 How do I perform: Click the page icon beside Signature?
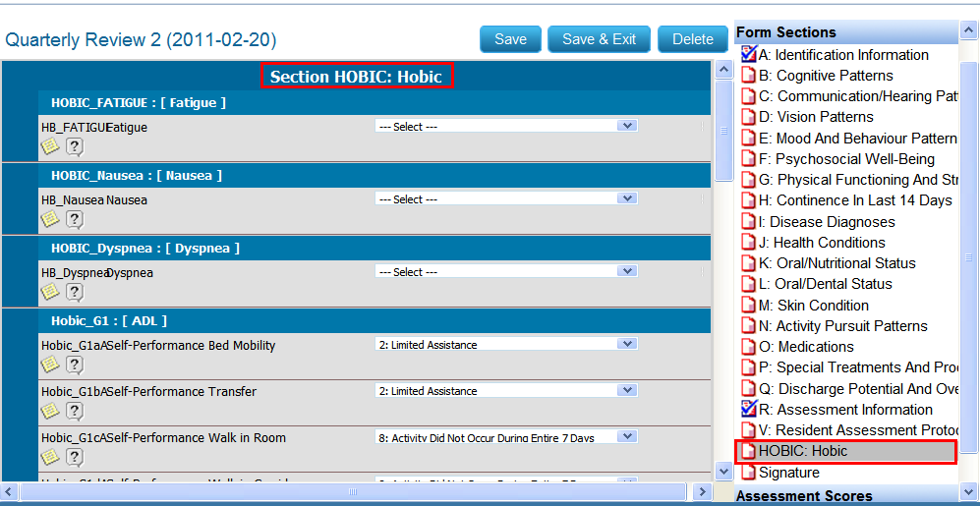click(x=749, y=473)
